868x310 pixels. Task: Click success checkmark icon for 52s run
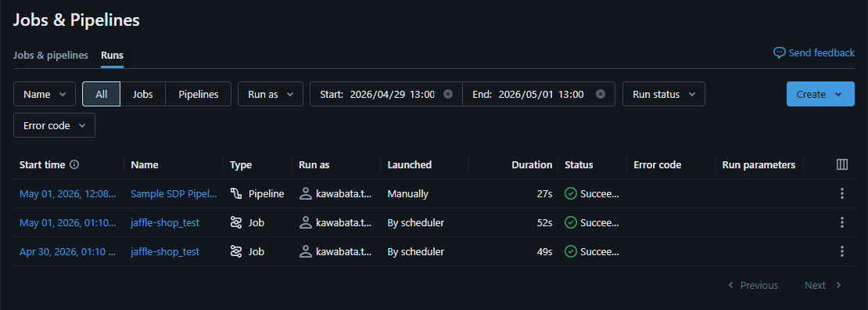571,222
